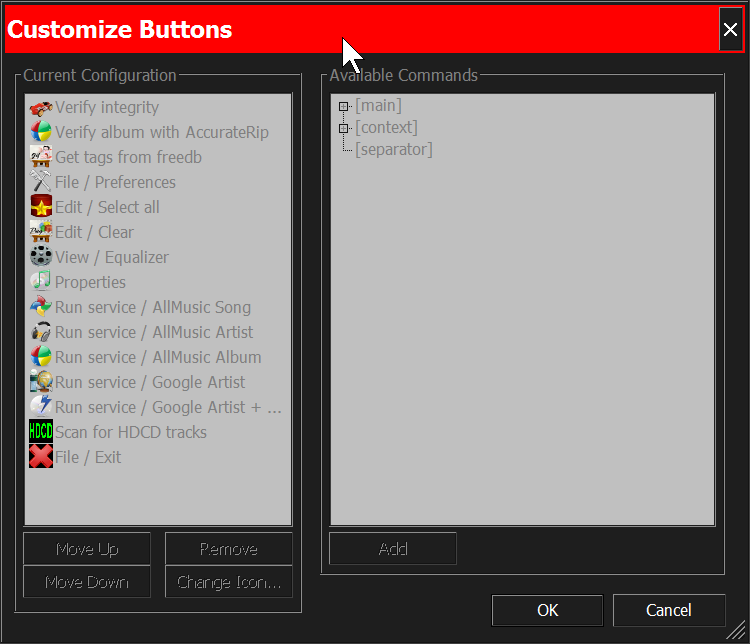Click the Move Up button
This screenshot has height=644, width=750.
coord(87,549)
